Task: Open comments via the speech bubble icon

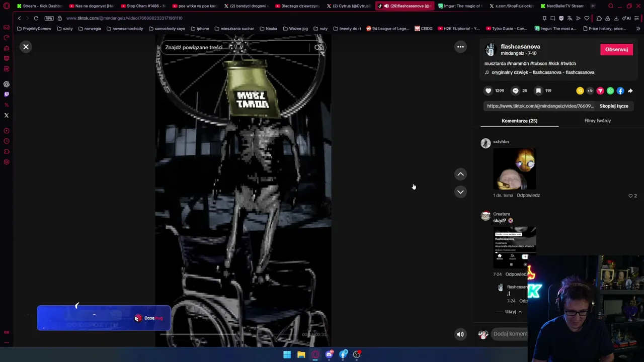Action: pos(515,90)
